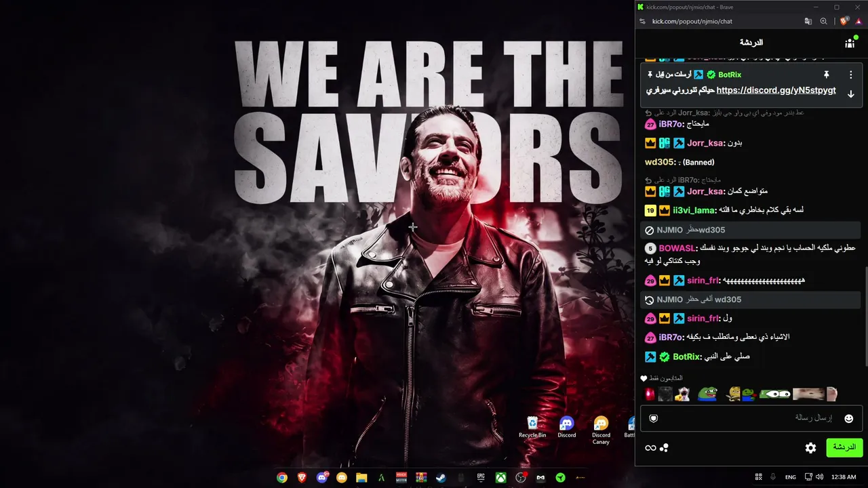Insert the wide-eyed Pepe emote

pos(774,394)
